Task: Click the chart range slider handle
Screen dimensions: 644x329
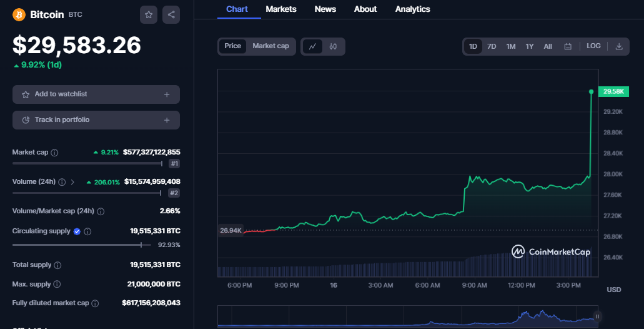Action: coord(597,316)
